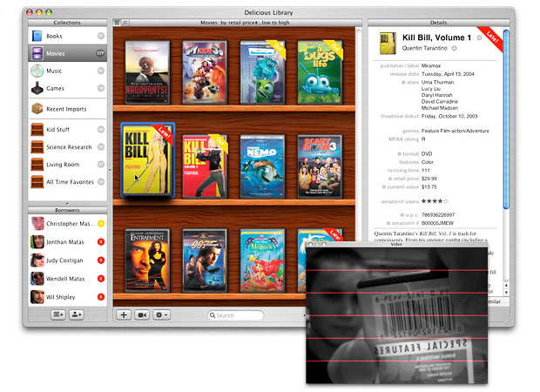
Task: Click the add item plus button
Action: [x=124, y=314]
